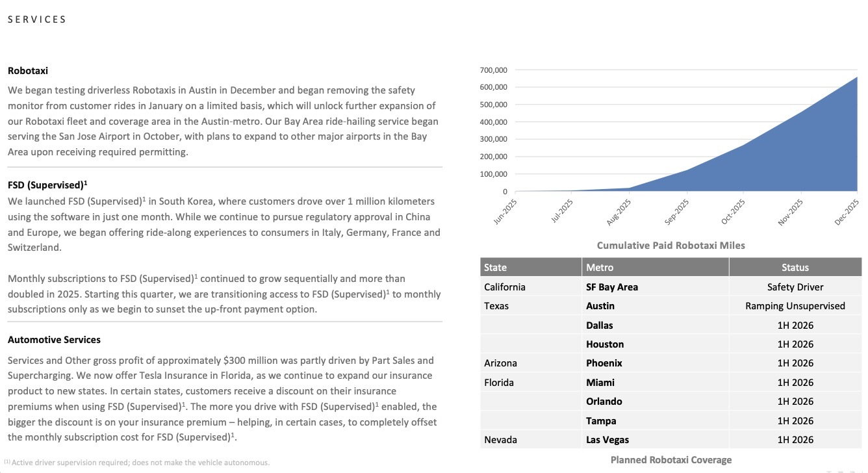Click the Ramping Unsupervised status cell
The width and height of the screenshot is (868, 473).
(x=795, y=306)
